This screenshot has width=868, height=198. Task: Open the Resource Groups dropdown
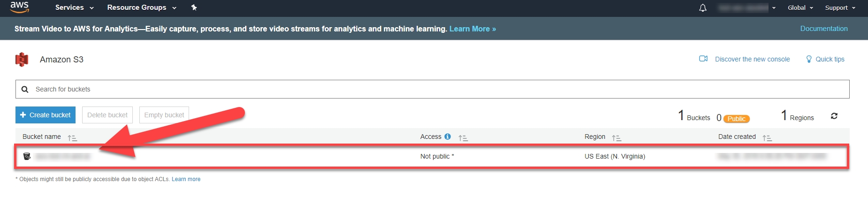click(x=141, y=8)
